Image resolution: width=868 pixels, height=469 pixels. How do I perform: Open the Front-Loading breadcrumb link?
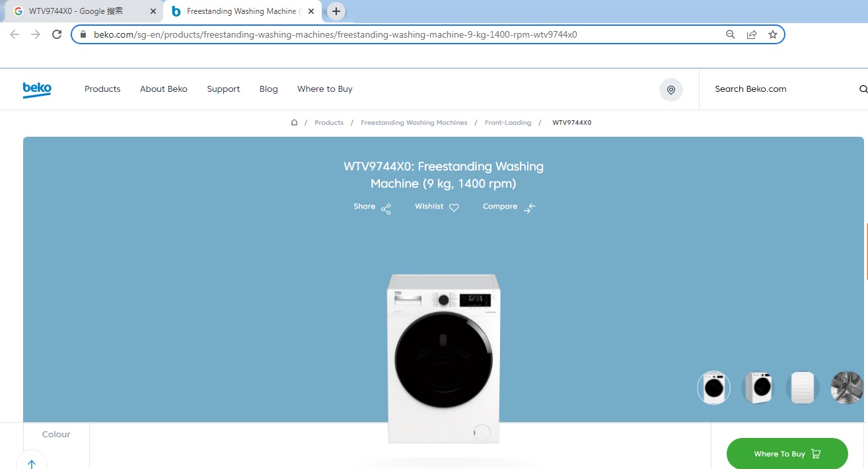pos(508,123)
